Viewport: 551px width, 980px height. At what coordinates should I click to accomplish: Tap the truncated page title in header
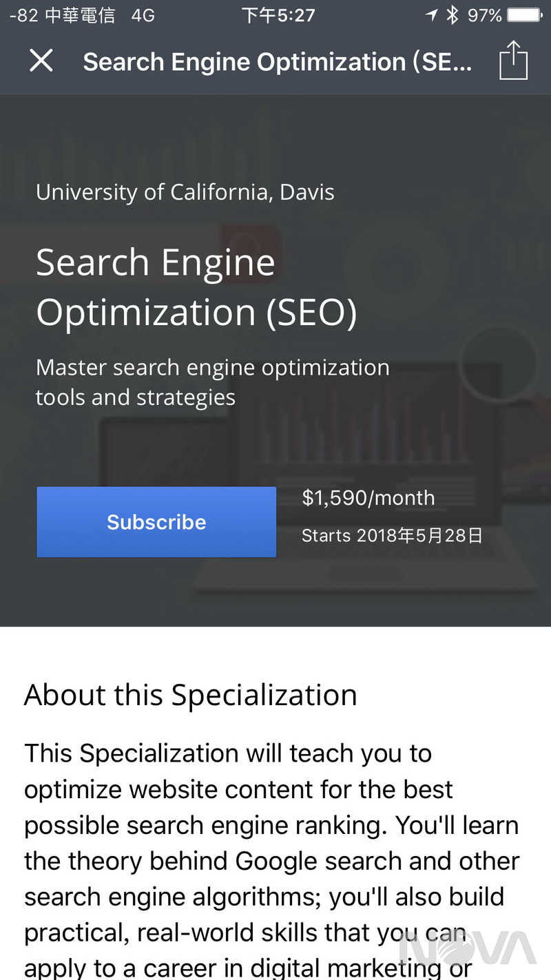pyautogui.click(x=278, y=62)
